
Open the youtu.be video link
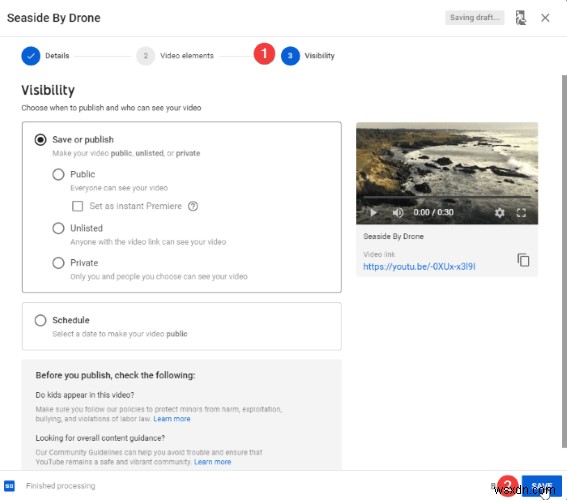coord(419,266)
